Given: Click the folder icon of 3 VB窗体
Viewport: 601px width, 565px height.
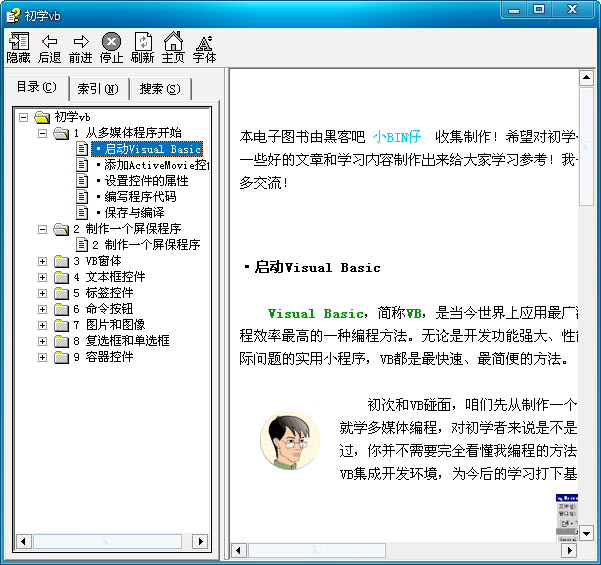Looking at the screenshot, I should point(61,261).
